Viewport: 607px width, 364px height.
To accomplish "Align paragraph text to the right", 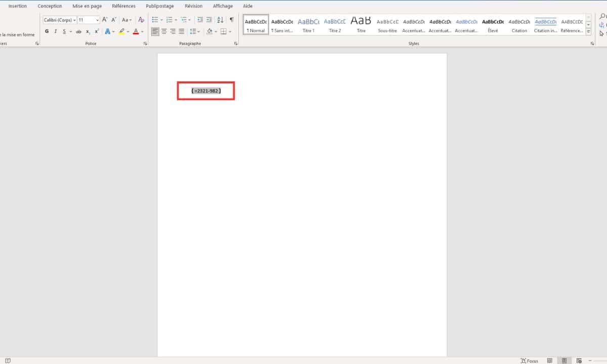I will 173,31.
